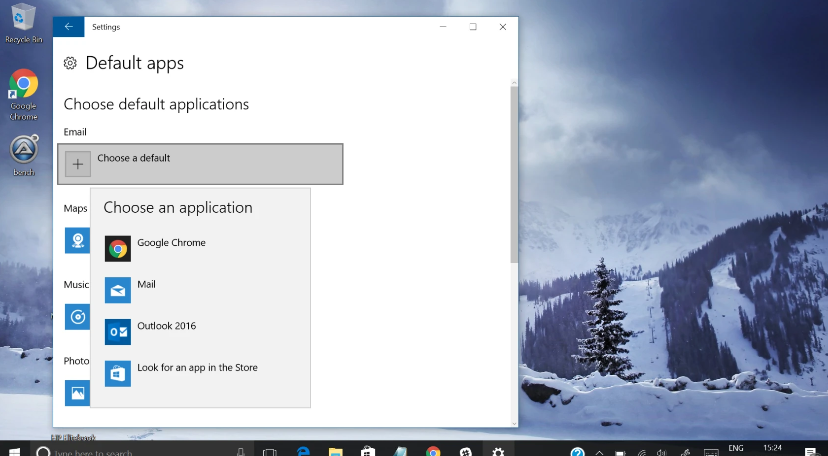Viewport: 828px width, 456px height.
Task: Click the Store icon in the application list
Action: [118, 373]
